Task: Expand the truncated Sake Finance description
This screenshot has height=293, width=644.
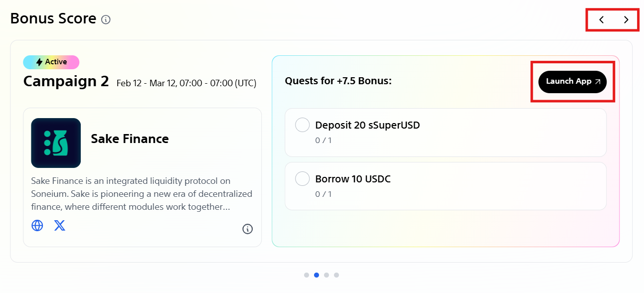Action: point(142,193)
